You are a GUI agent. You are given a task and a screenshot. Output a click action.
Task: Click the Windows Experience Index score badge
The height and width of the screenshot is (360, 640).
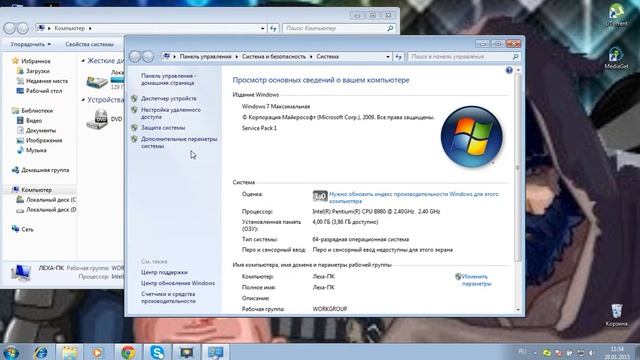pyautogui.click(x=320, y=196)
